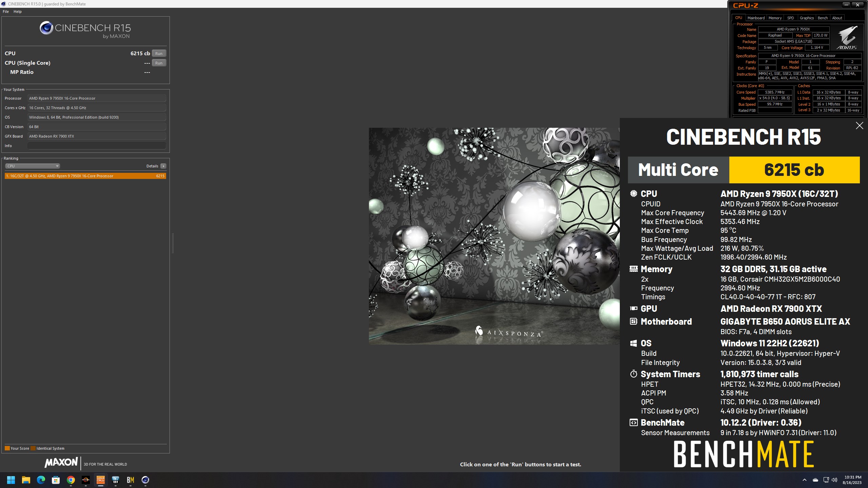Image resolution: width=868 pixels, height=488 pixels.
Task: Open HWiNFO from the taskbar
Action: (x=115, y=480)
